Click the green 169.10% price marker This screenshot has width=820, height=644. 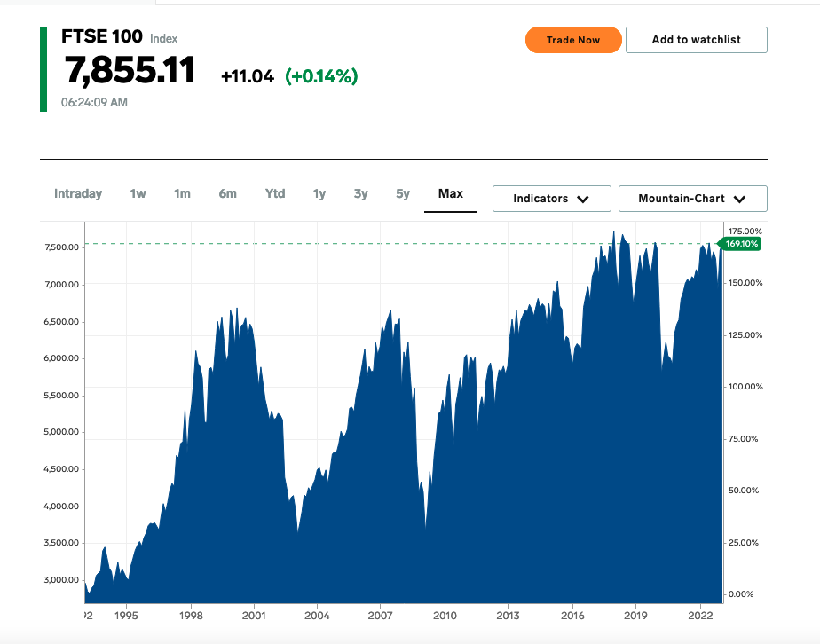point(740,244)
